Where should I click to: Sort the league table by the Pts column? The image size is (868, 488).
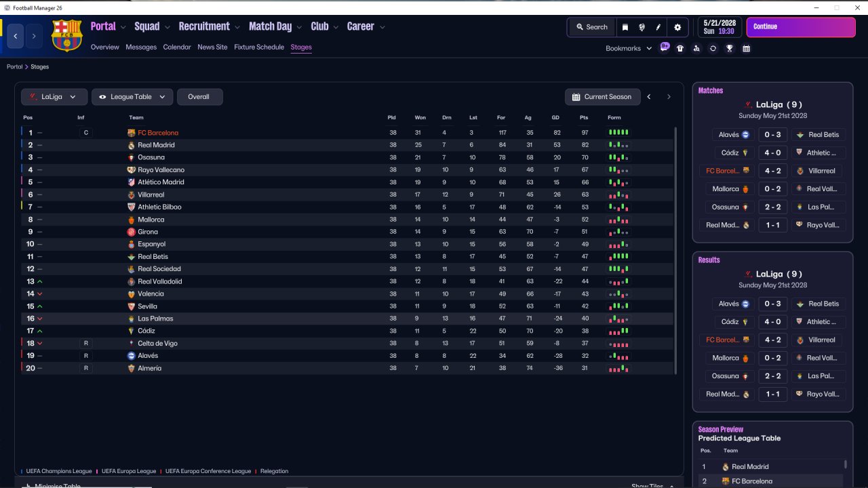pos(584,118)
